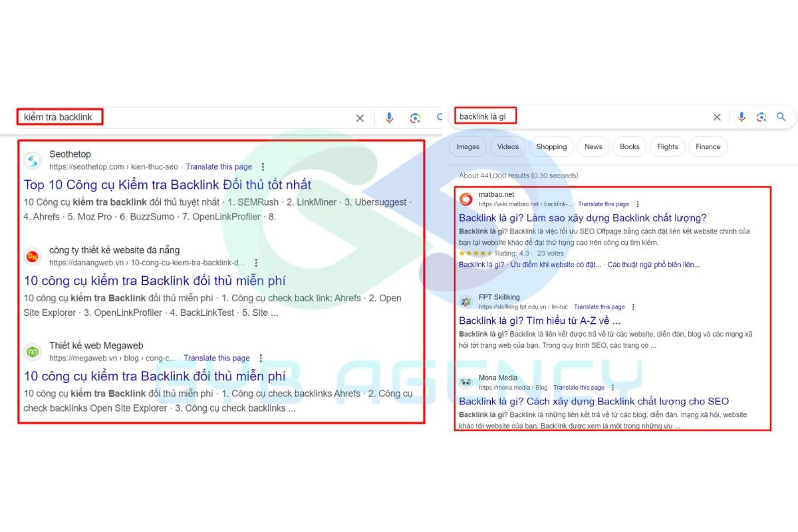Open Seothetop result favicon
The image size is (798, 532).
coord(33,160)
